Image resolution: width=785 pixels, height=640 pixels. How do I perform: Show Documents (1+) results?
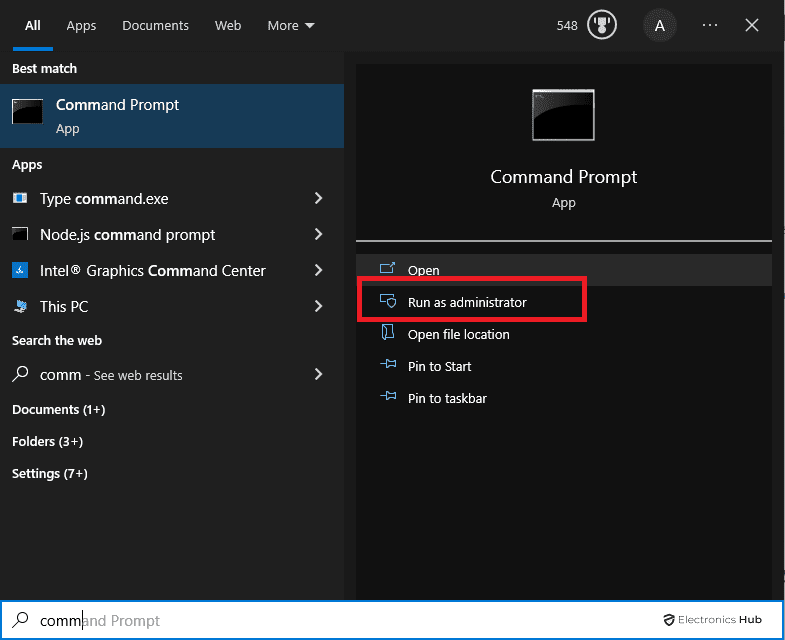(59, 410)
